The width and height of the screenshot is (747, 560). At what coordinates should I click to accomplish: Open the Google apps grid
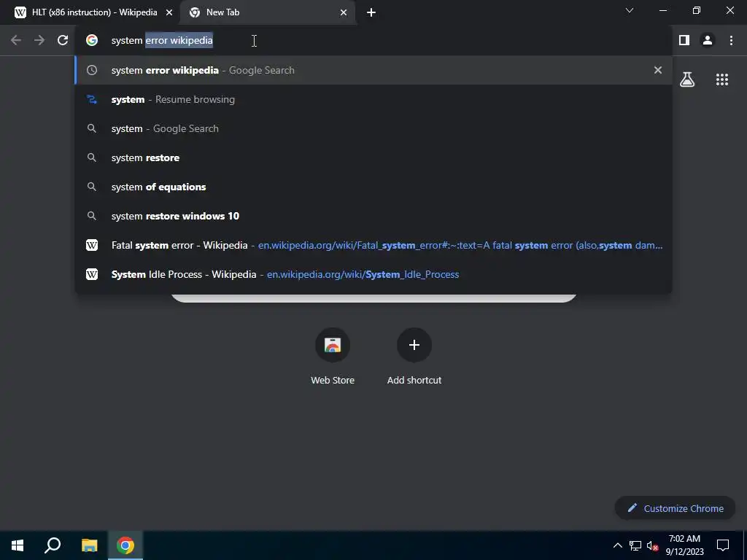click(722, 79)
